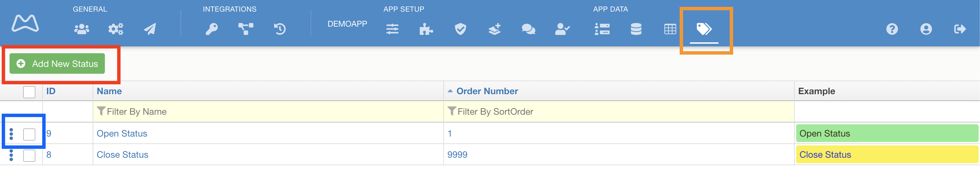This screenshot has height=170, width=980.
Task: Sort by the Order Number column header
Action: tap(487, 91)
